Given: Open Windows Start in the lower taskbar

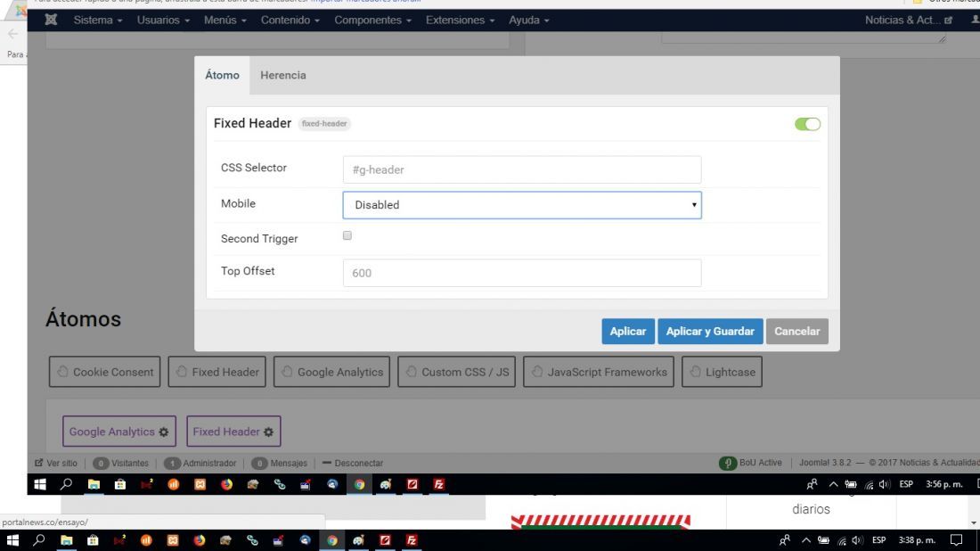Looking at the screenshot, I should click(12, 540).
